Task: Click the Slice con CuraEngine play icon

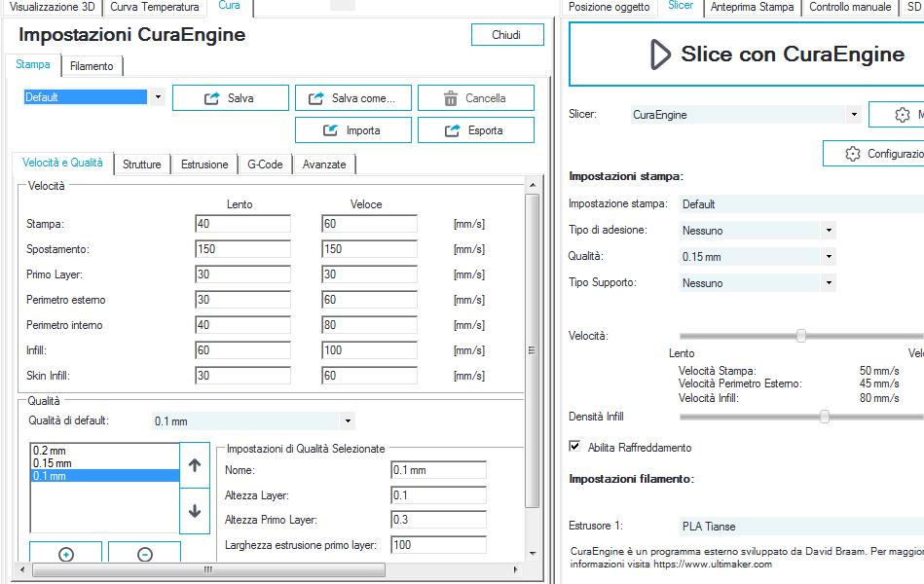Action: pyautogui.click(x=660, y=55)
